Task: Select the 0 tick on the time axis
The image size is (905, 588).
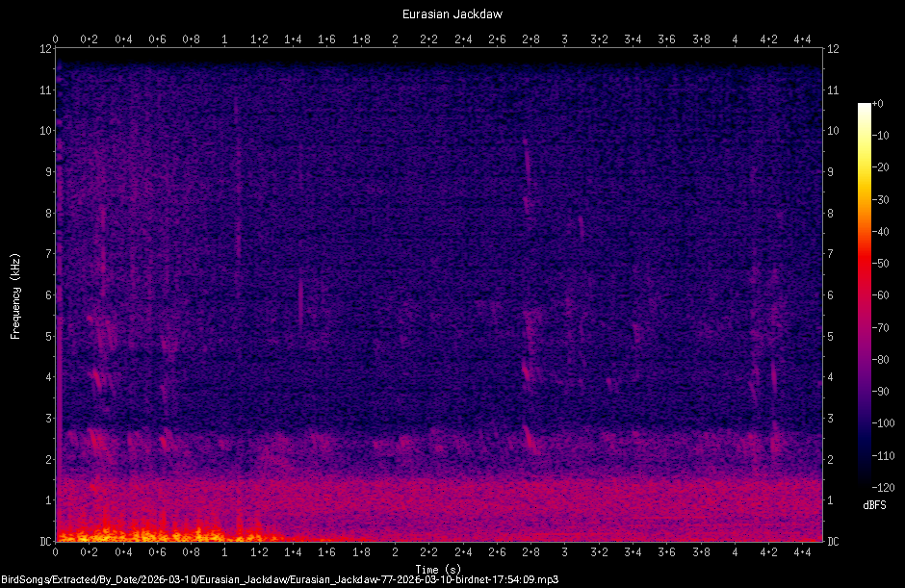Action: (56, 551)
